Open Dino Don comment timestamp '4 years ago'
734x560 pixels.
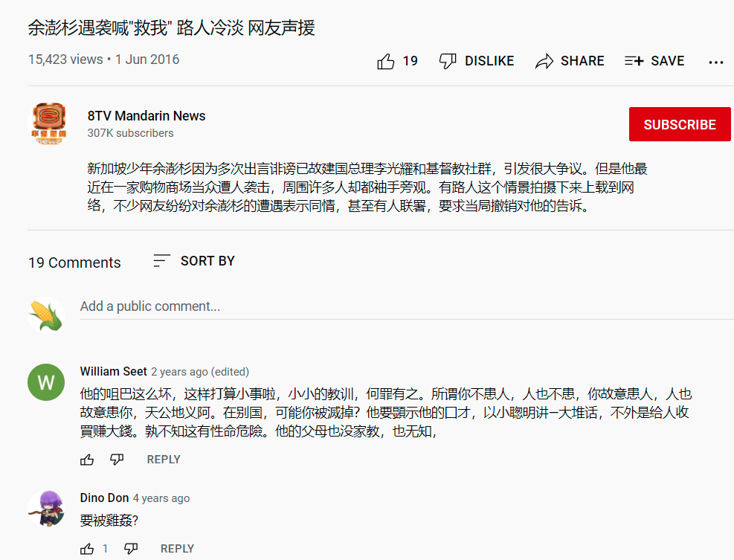click(161, 498)
